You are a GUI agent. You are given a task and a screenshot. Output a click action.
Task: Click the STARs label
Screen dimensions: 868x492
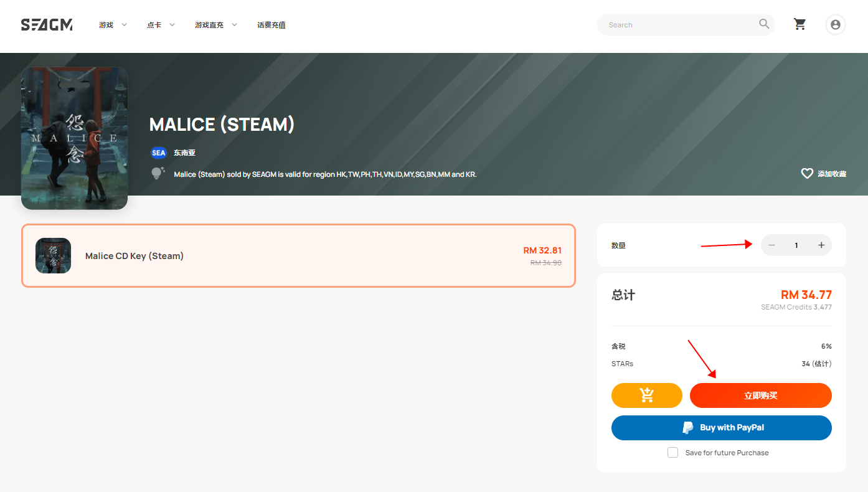pyautogui.click(x=622, y=364)
